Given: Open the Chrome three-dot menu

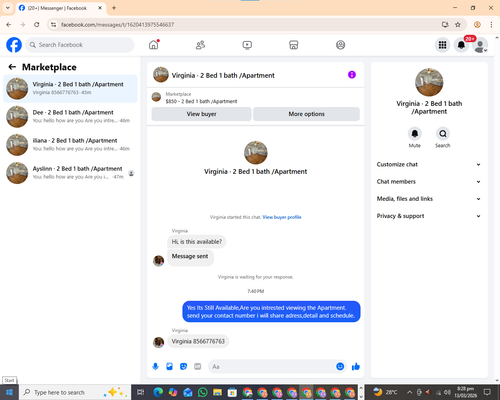Looking at the screenshot, I should (491, 25).
